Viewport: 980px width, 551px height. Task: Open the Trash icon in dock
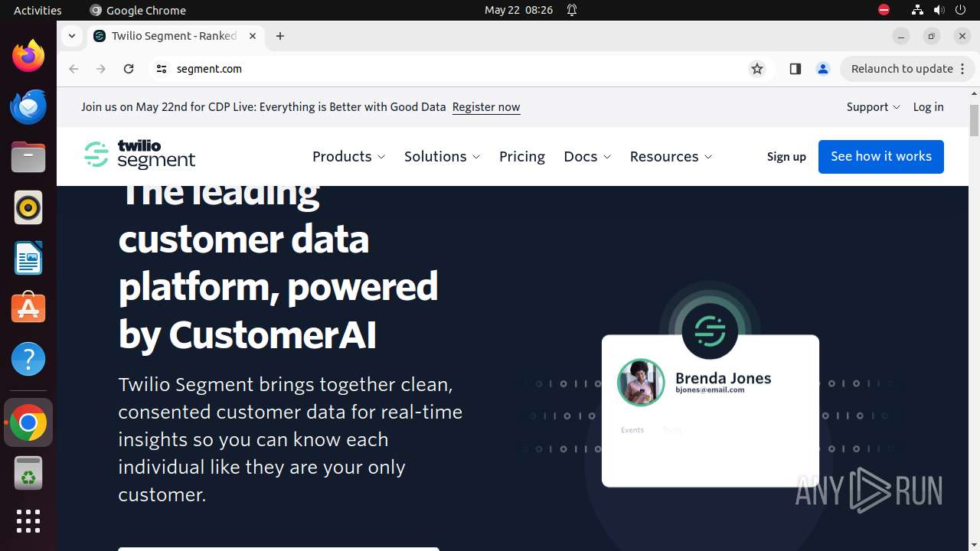click(x=28, y=473)
